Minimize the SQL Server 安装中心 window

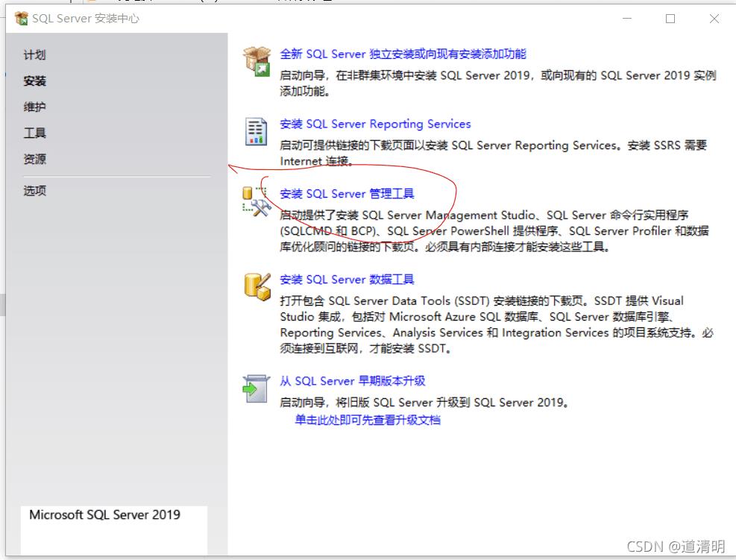627,19
